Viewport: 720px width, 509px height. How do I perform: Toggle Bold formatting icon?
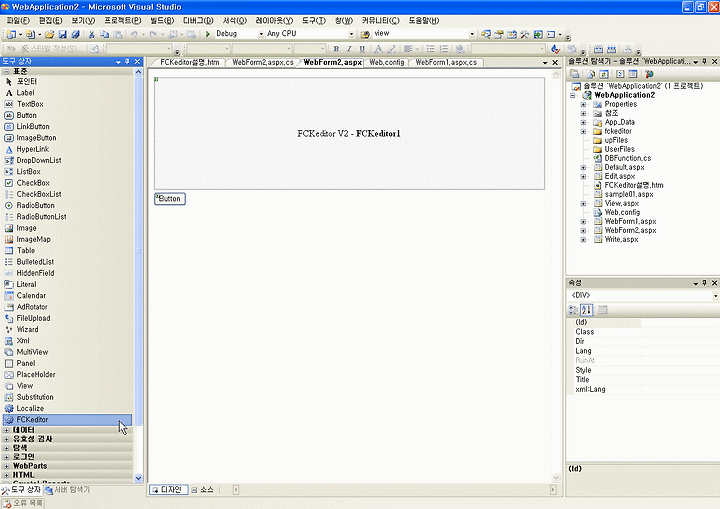point(336,49)
